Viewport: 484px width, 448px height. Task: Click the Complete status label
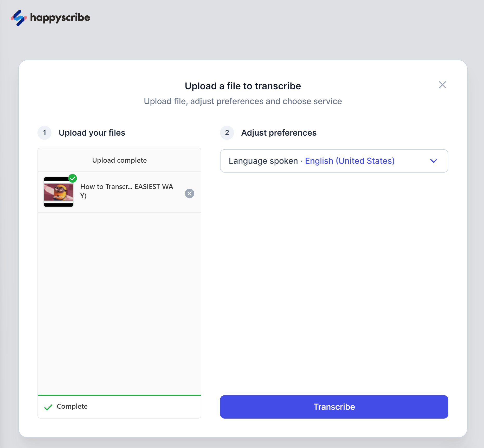click(x=72, y=406)
